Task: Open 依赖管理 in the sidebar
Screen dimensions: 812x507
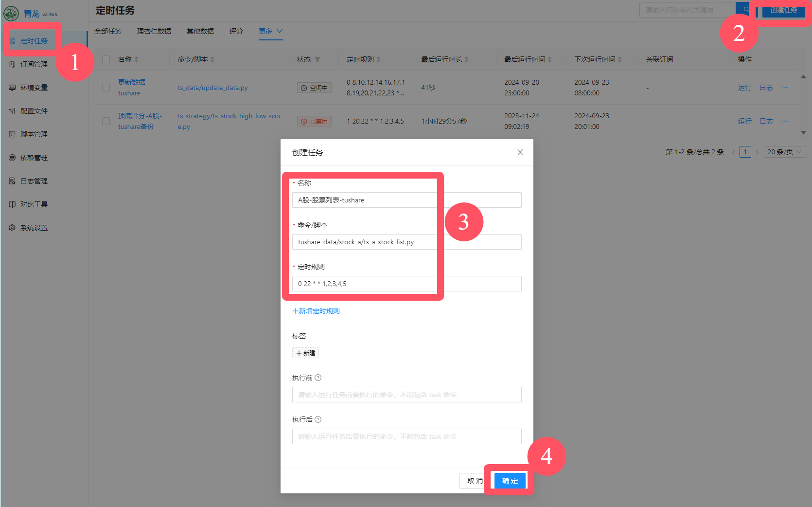Action: 34,158
